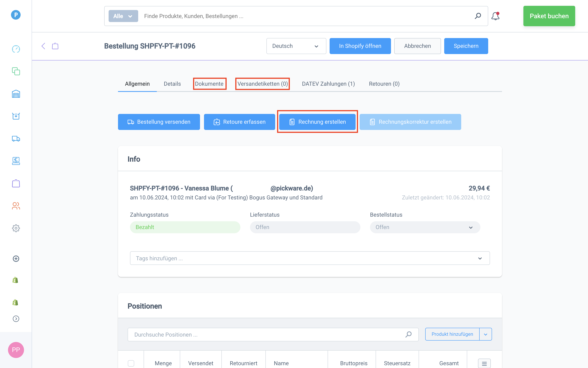The height and width of the screenshot is (368, 588).
Task: Click the notification bell icon
Action: 495,16
